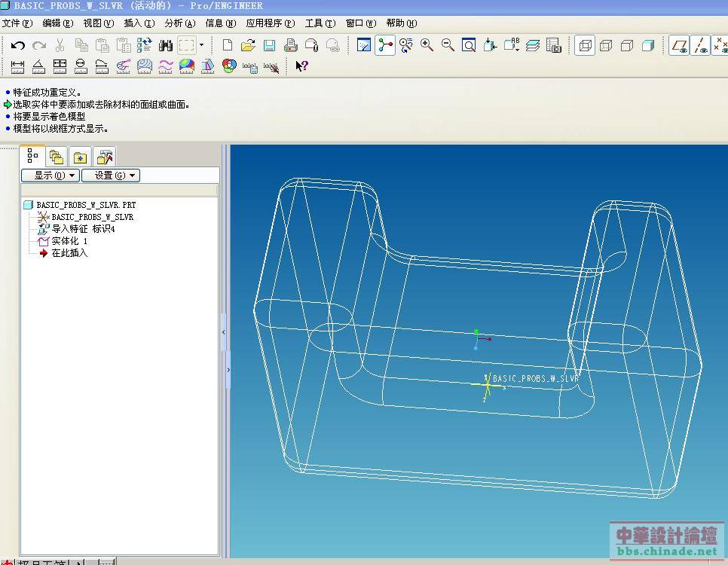Screen dimensions: 728x565
Task: Click the Redo arrow icon
Action: click(39, 45)
